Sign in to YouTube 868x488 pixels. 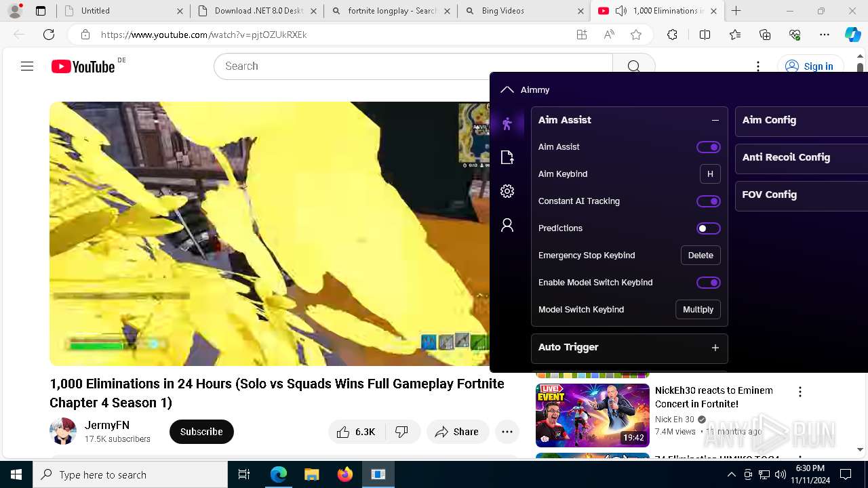pos(810,66)
